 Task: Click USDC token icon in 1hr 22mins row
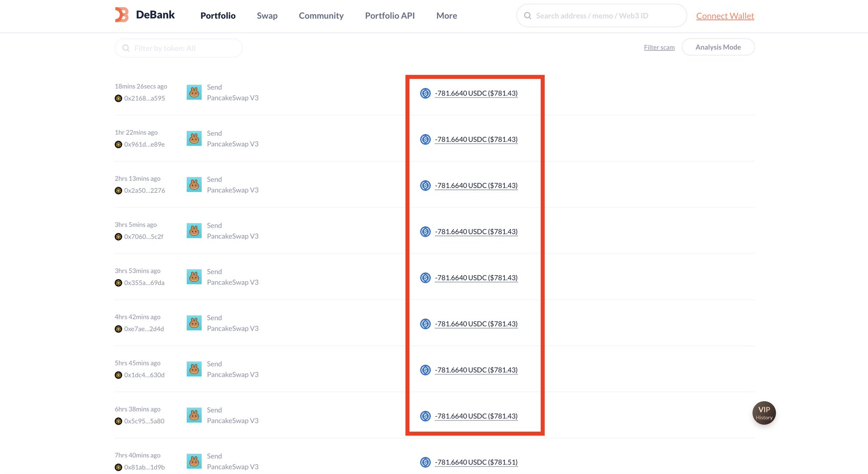pyautogui.click(x=425, y=139)
